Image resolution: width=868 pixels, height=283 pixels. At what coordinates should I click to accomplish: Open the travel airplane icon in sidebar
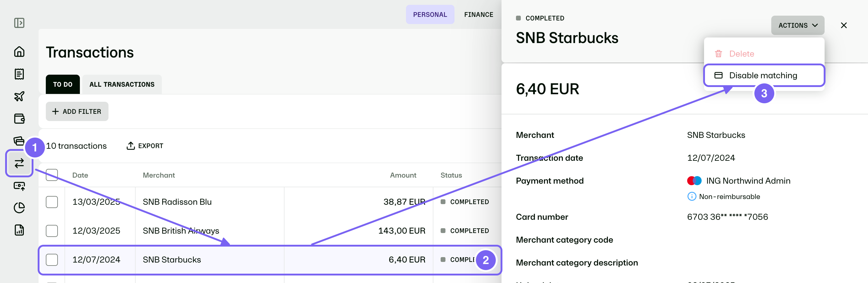point(19,96)
